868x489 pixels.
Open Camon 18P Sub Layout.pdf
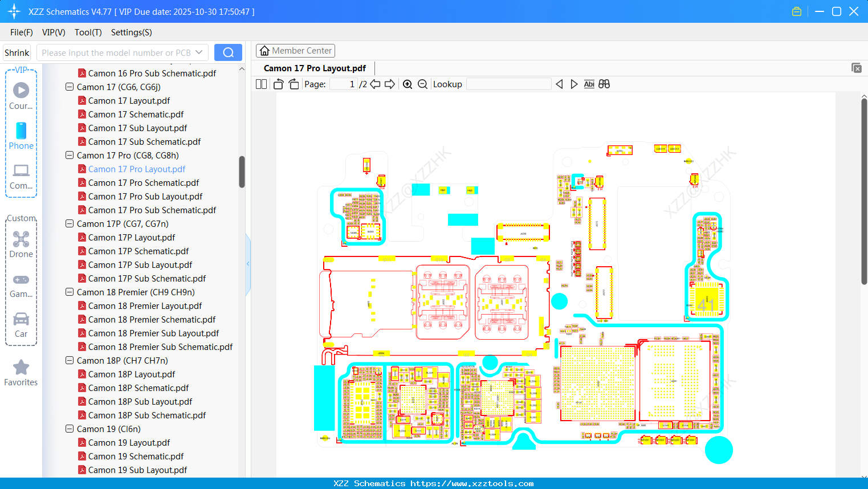click(140, 402)
